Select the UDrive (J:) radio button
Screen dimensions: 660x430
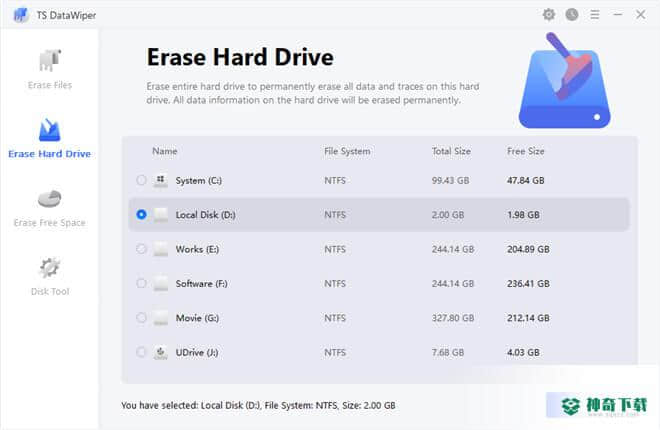tap(141, 352)
